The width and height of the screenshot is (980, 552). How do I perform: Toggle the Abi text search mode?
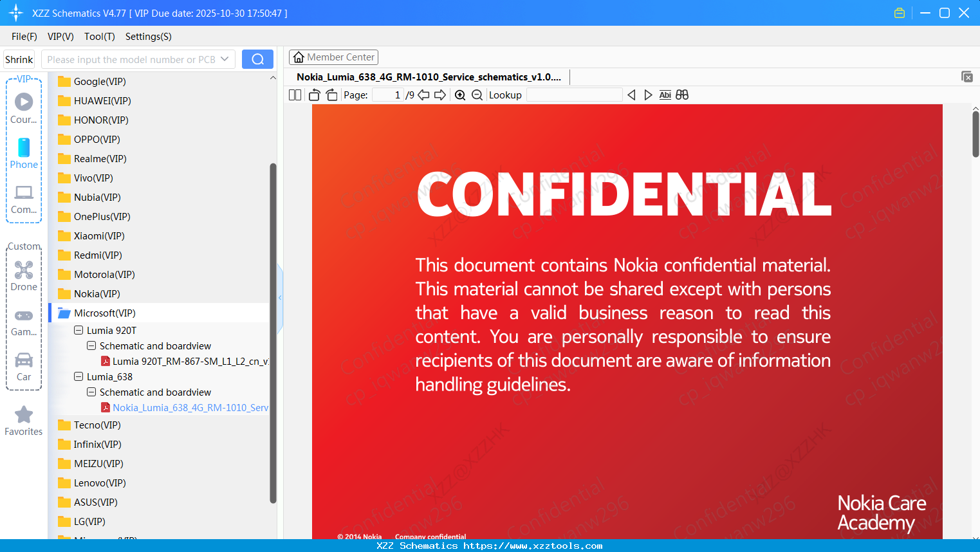pos(665,95)
